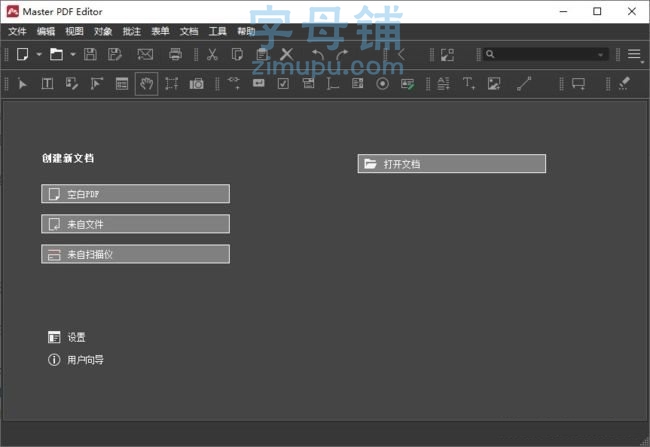
Task: Open the 对象 menu
Action: (103, 32)
